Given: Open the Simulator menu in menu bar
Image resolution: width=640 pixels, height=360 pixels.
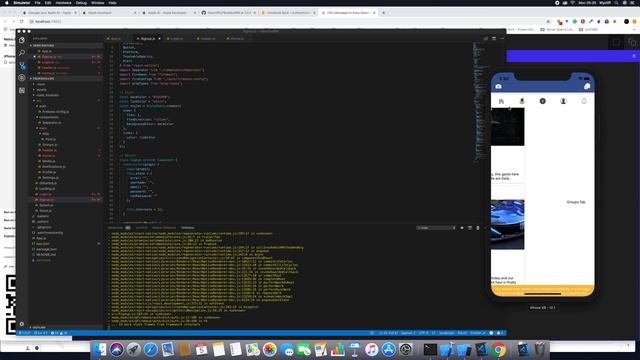Looking at the screenshot, I should [22, 3].
